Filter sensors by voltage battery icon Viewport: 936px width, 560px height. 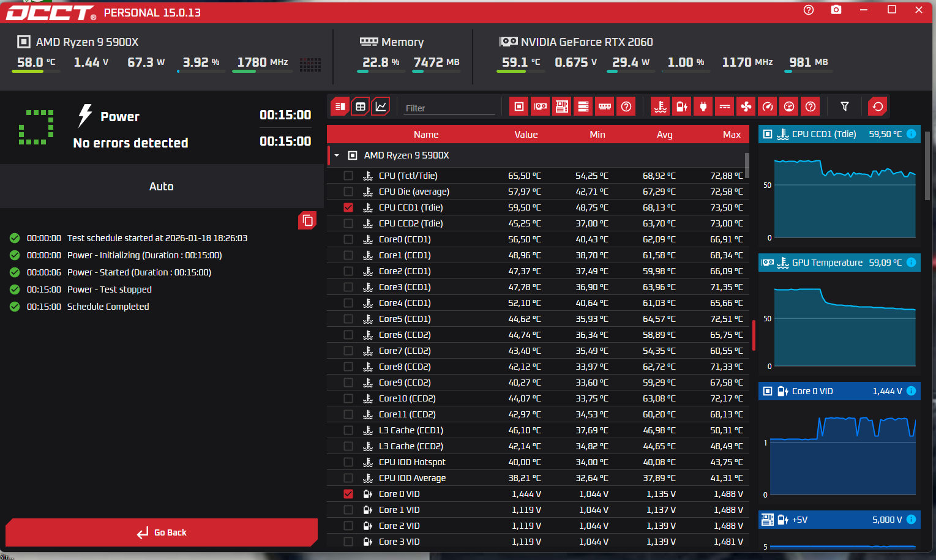click(x=682, y=106)
